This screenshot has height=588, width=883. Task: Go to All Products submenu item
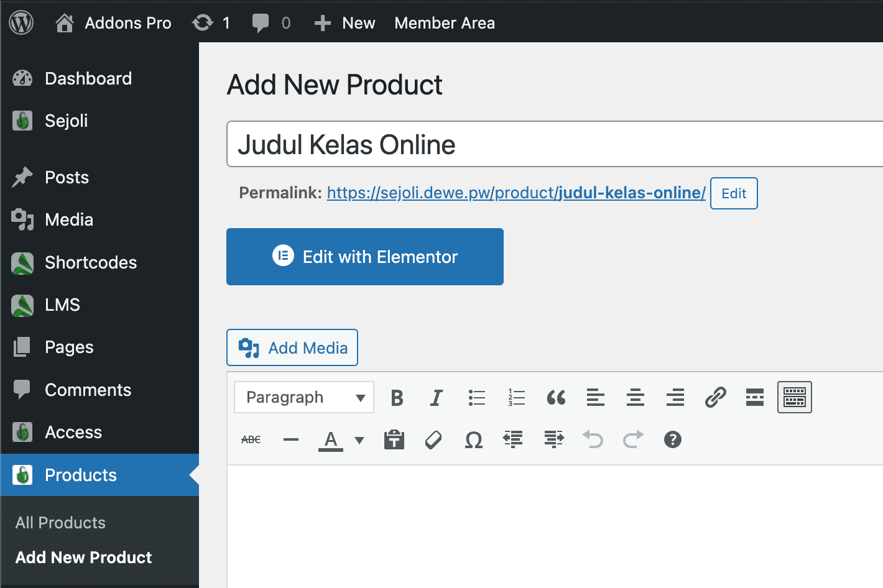coord(60,523)
